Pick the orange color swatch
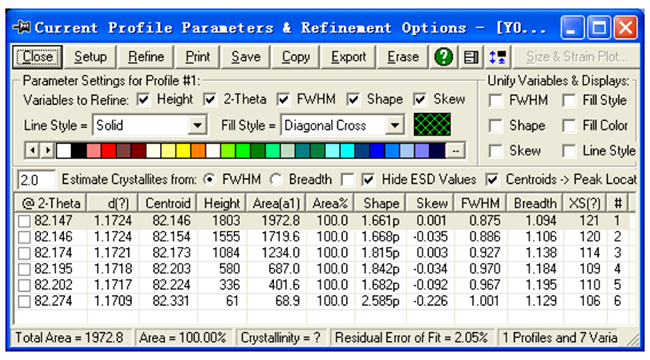 [x=198, y=151]
